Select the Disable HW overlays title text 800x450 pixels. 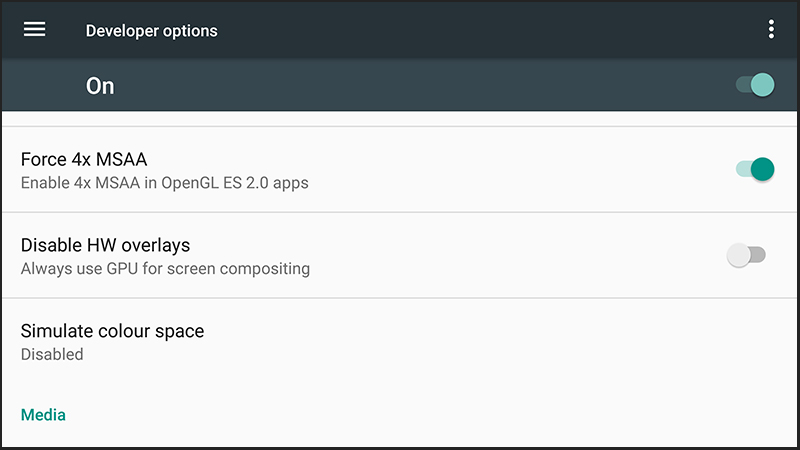(x=106, y=245)
